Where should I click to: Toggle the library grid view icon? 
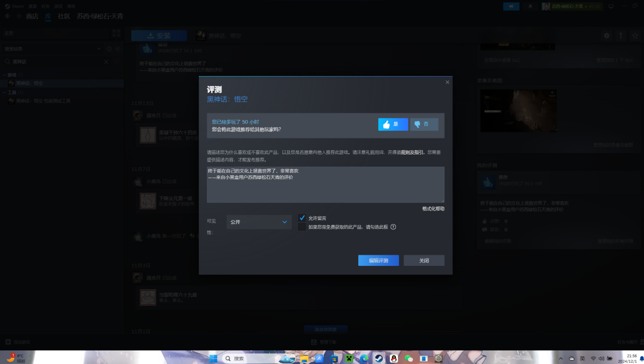click(x=117, y=33)
